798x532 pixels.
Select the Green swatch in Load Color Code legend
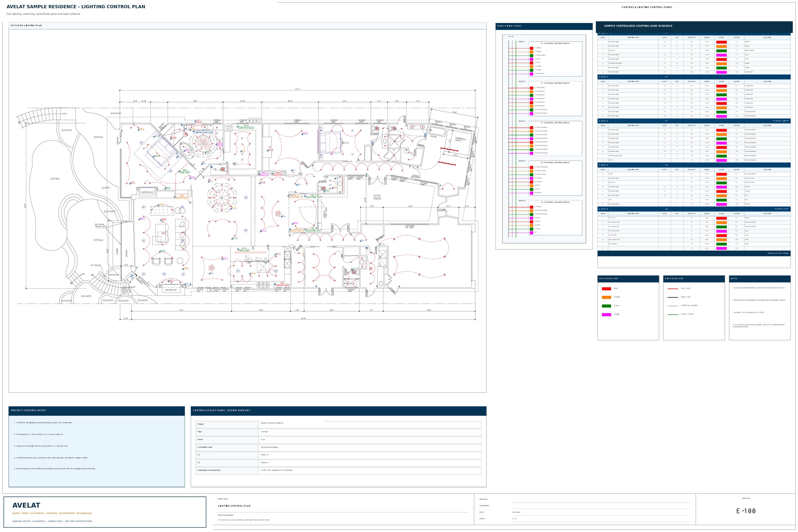(606, 306)
